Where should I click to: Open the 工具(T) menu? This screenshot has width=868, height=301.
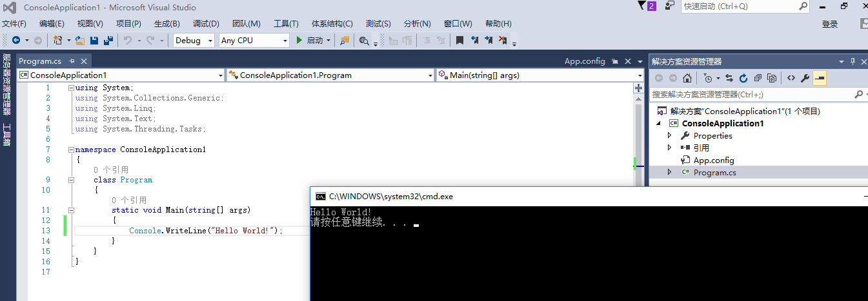click(x=286, y=24)
